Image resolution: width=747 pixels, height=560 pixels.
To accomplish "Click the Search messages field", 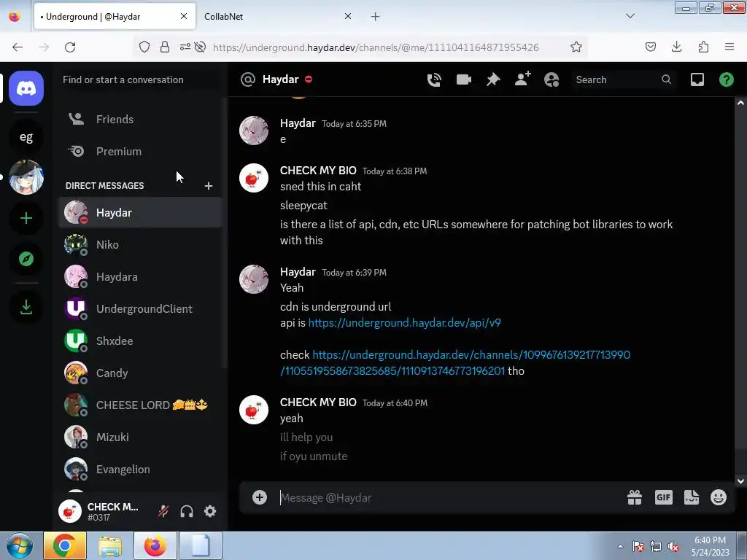I will (623, 79).
